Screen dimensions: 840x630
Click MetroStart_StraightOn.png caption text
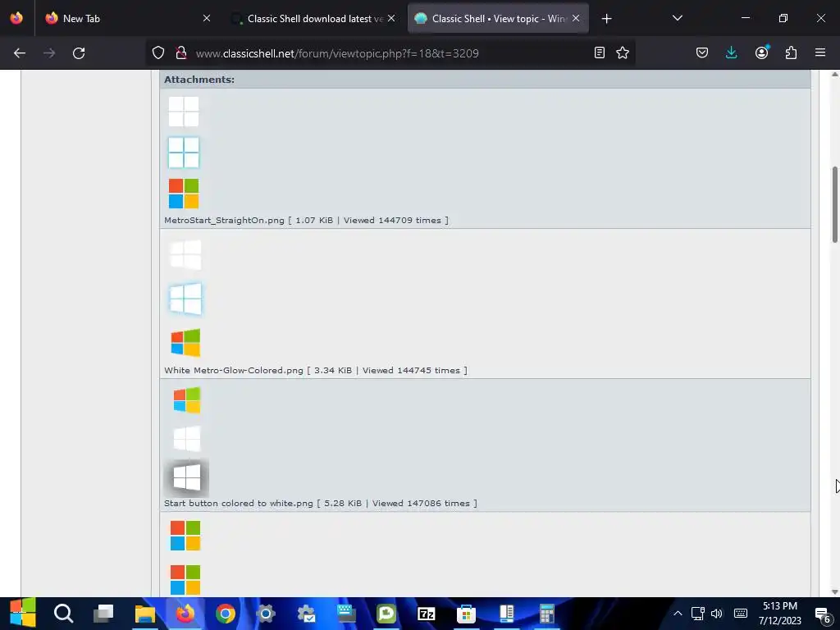point(306,220)
